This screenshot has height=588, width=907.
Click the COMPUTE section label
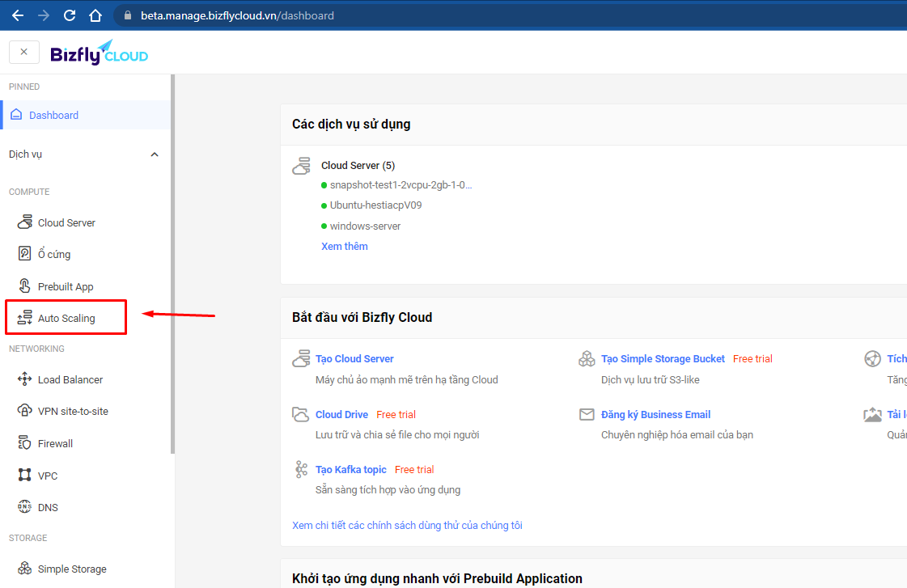[29, 192]
